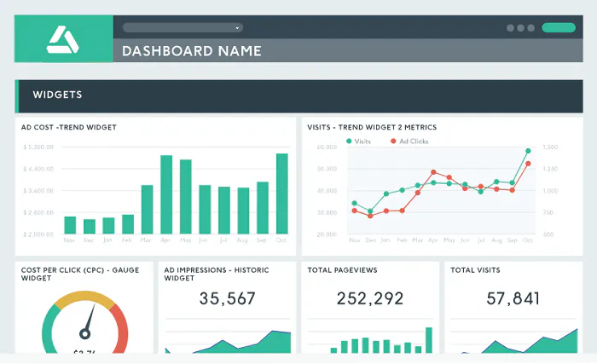Click the green triangle logo icon
The width and height of the screenshot is (597, 364).
click(64, 39)
